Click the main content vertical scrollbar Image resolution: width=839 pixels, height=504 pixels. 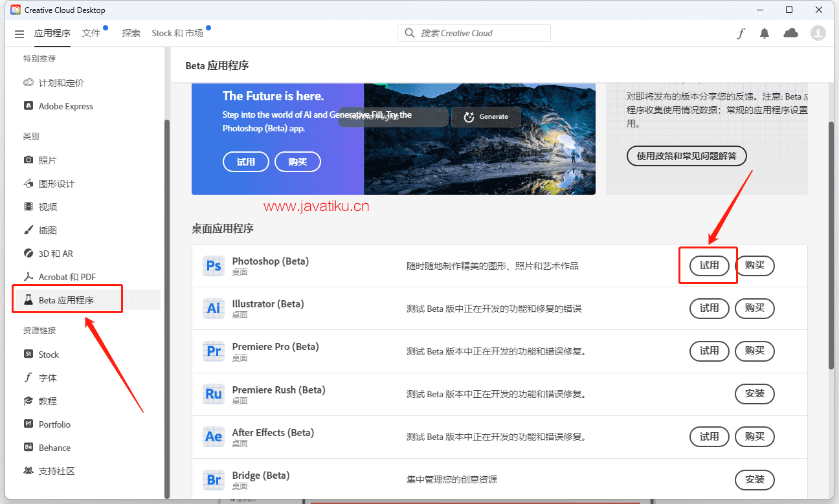[x=831, y=246]
